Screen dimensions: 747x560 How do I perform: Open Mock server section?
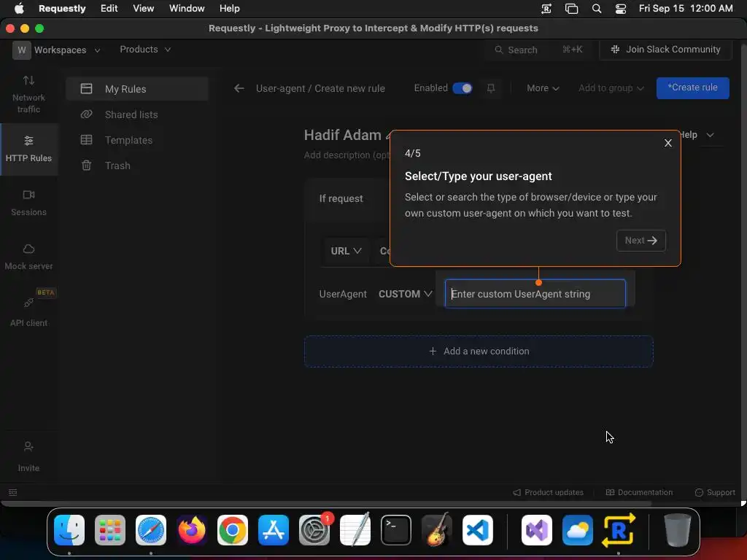[x=28, y=257]
